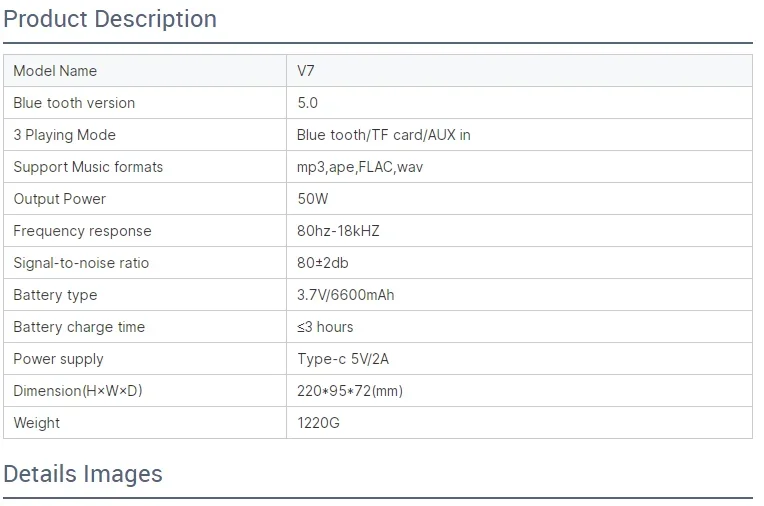Select the Dimension(H×W×D) label
Viewport: 764px width, 506px height.
point(78,391)
